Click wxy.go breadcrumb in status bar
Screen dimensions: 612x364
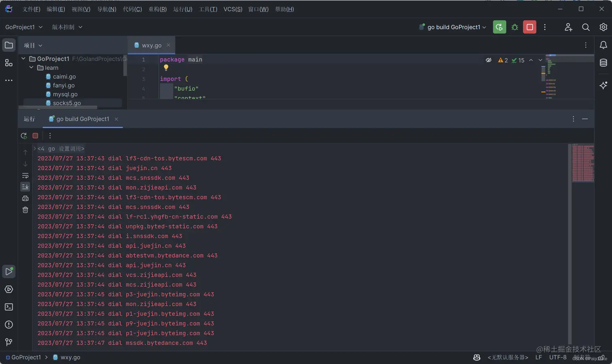[x=66, y=358]
